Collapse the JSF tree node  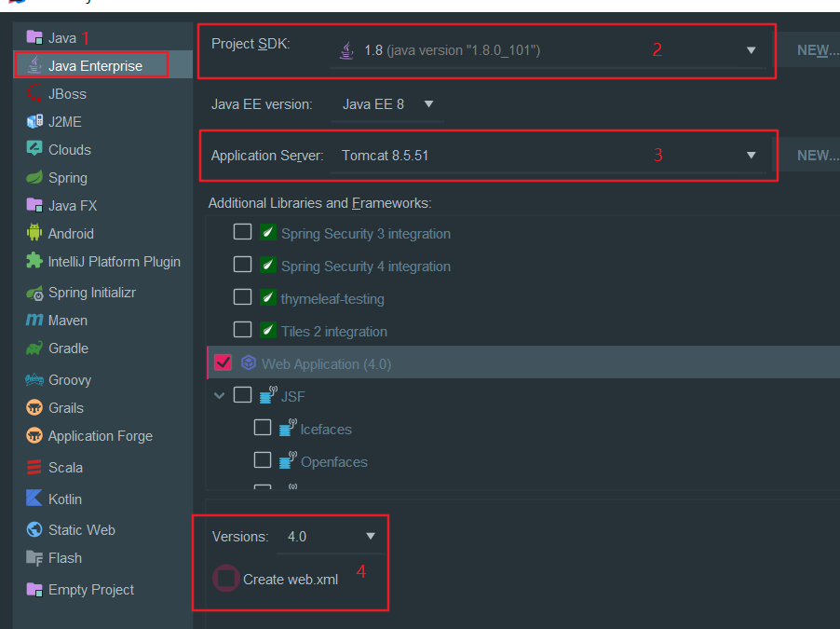[x=219, y=396]
